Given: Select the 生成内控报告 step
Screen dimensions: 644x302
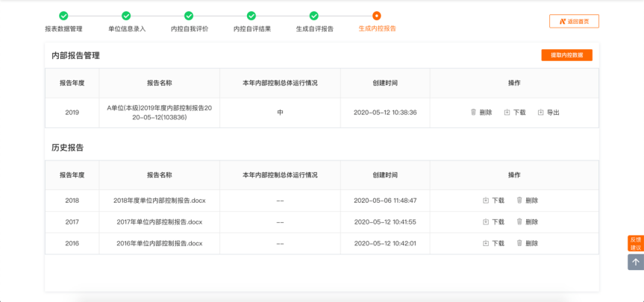Looking at the screenshot, I should pyautogui.click(x=377, y=16).
